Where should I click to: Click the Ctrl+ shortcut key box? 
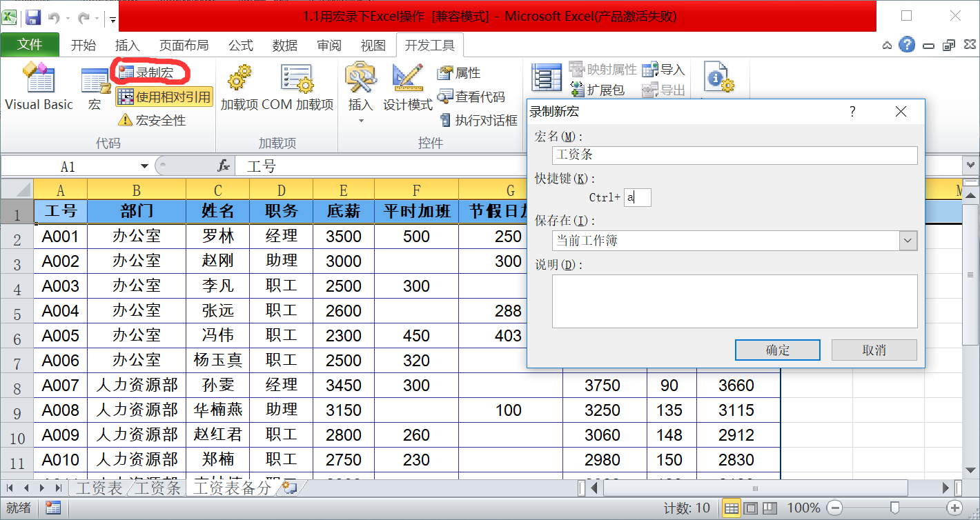pyautogui.click(x=638, y=197)
